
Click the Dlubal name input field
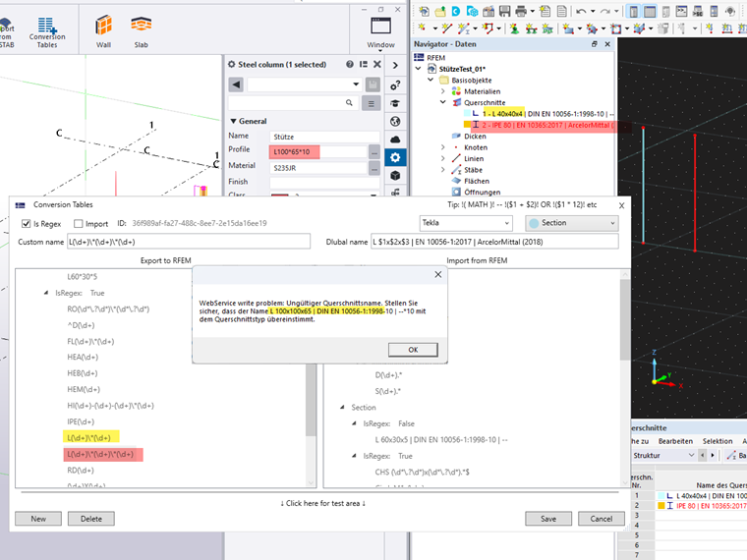(494, 242)
